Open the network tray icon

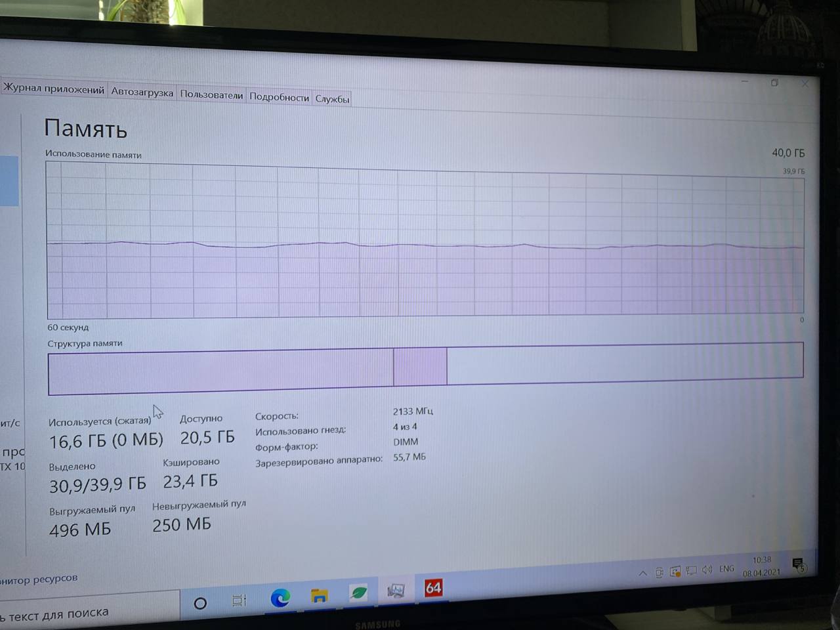(691, 571)
